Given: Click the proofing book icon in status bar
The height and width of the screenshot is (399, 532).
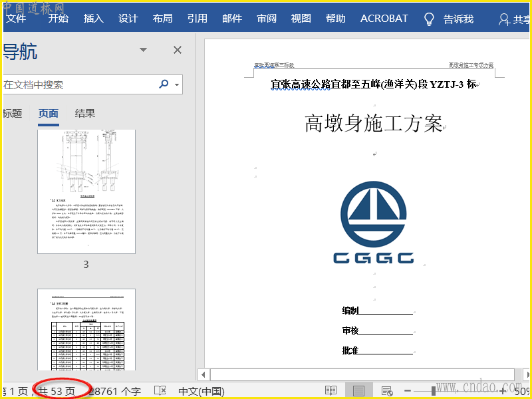Looking at the screenshot, I should click(x=160, y=390).
